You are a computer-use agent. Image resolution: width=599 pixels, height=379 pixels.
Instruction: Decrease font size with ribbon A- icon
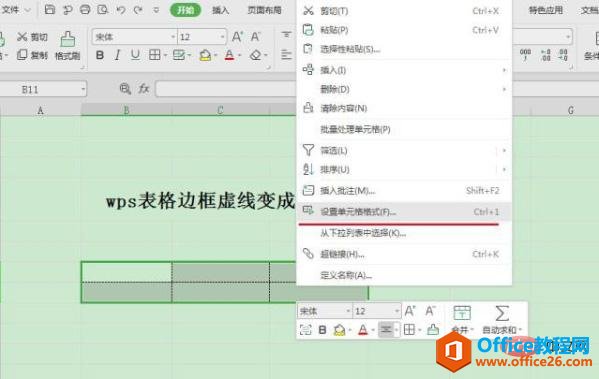[x=256, y=37]
